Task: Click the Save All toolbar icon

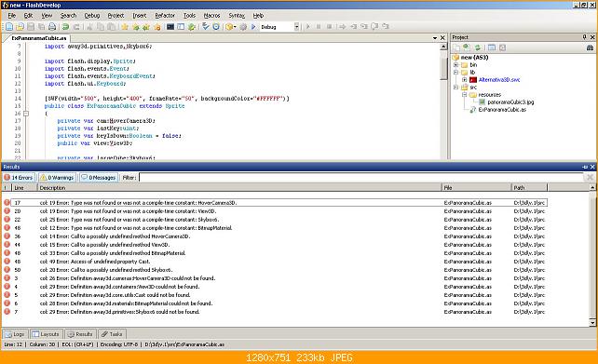Action: [x=41, y=27]
